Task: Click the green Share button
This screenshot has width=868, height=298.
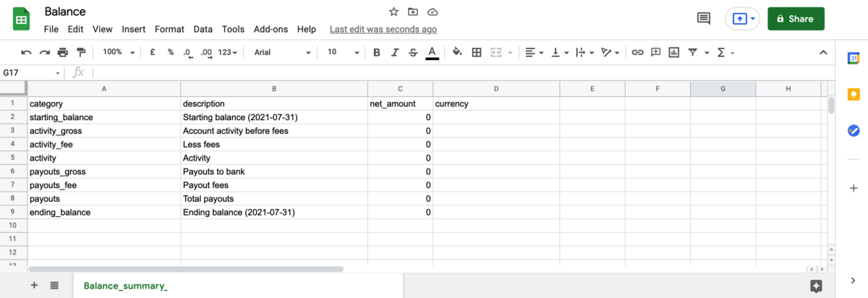Action: 796,19
